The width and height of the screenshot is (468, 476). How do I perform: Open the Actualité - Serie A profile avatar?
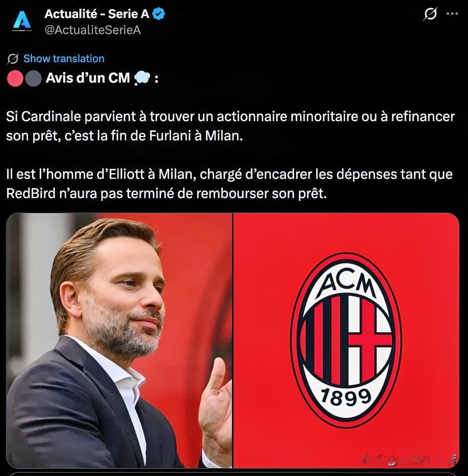[22, 21]
